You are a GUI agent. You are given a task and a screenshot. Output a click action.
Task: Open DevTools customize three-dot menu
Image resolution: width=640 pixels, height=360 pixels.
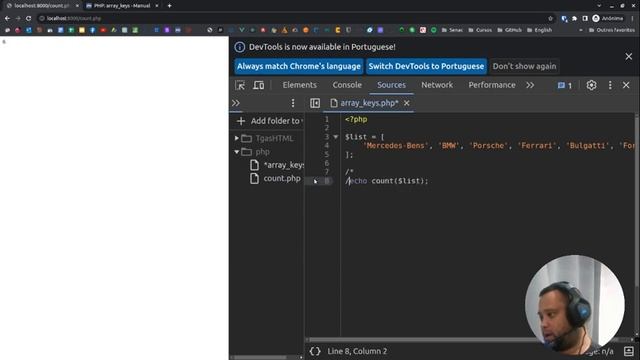click(610, 85)
